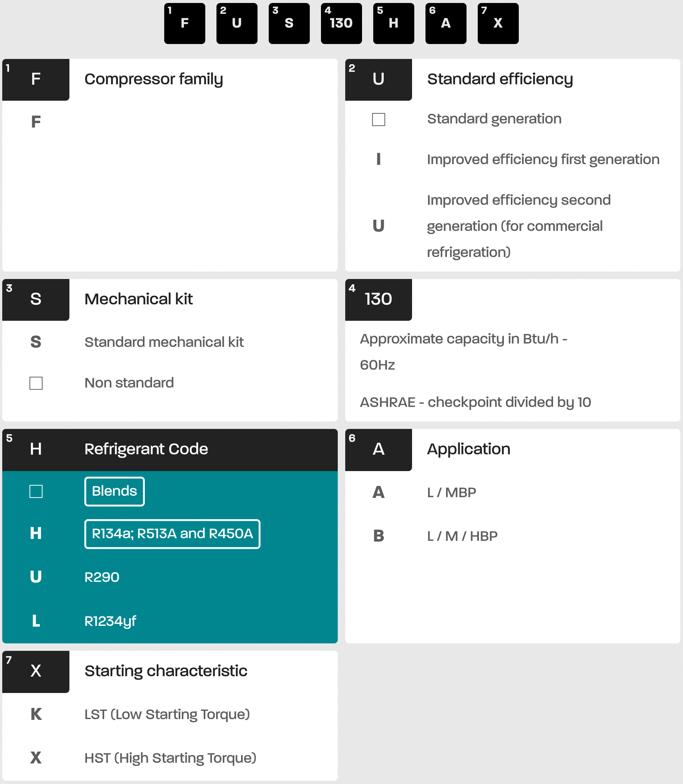683x784 pixels.
Task: Click the top S code tile
Action: click(x=289, y=23)
